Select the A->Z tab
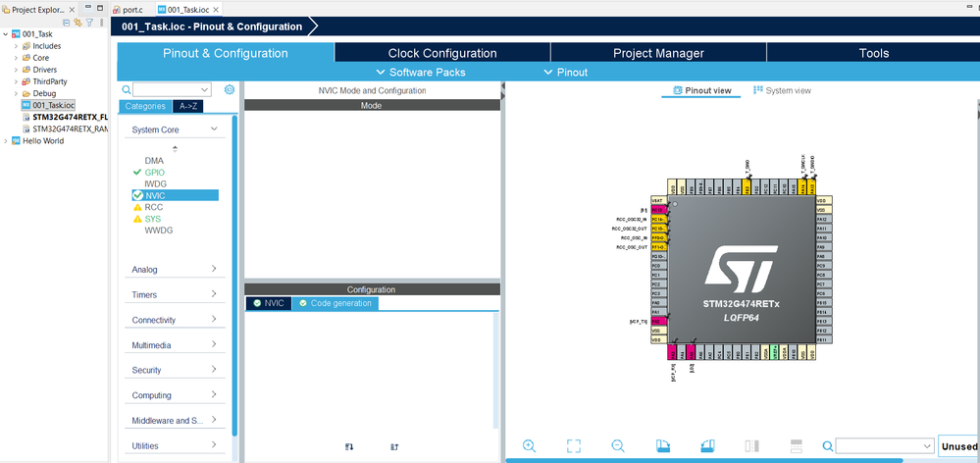 [x=188, y=106]
